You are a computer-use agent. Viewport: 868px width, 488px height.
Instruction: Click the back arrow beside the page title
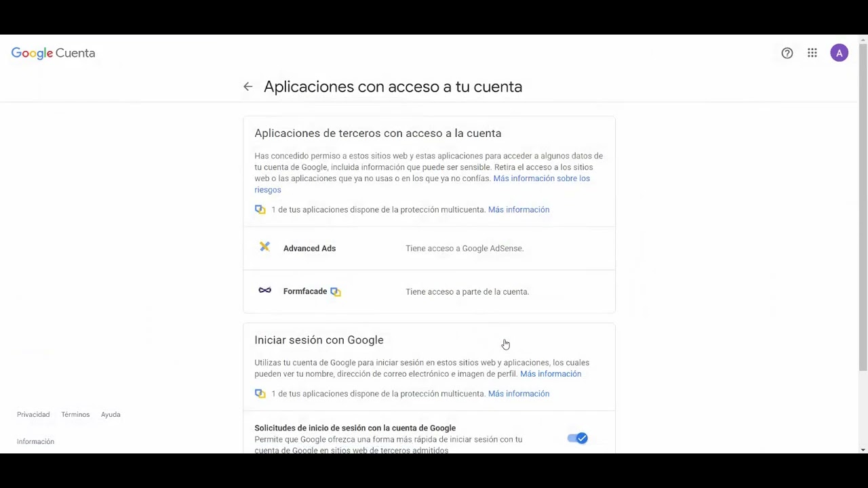[248, 87]
